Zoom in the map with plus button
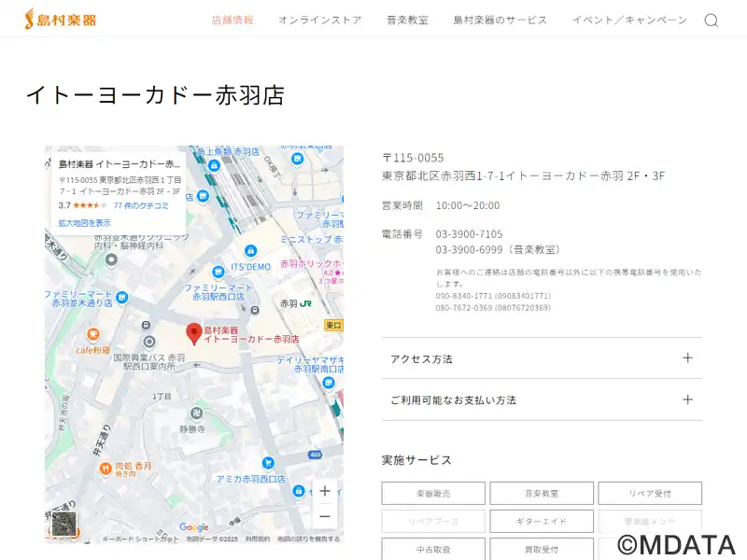Screen dimensions: 747x560 (325, 491)
